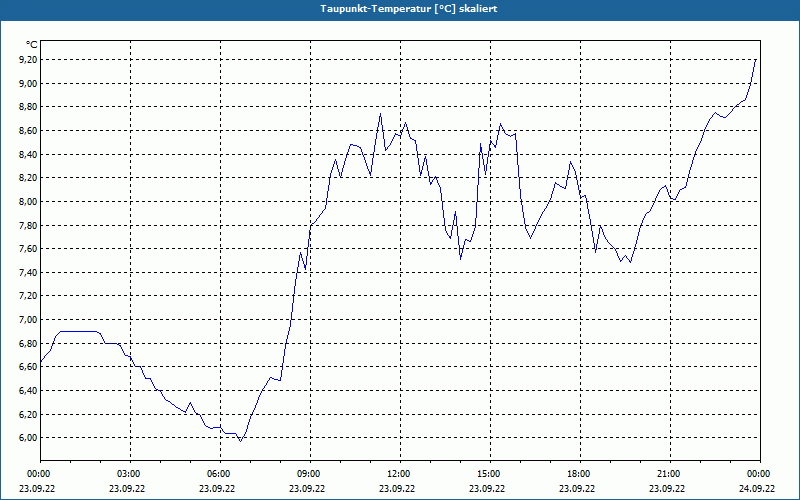Click the y-axis value '7,40'
This screenshot has height=500, width=800.
pos(29,272)
